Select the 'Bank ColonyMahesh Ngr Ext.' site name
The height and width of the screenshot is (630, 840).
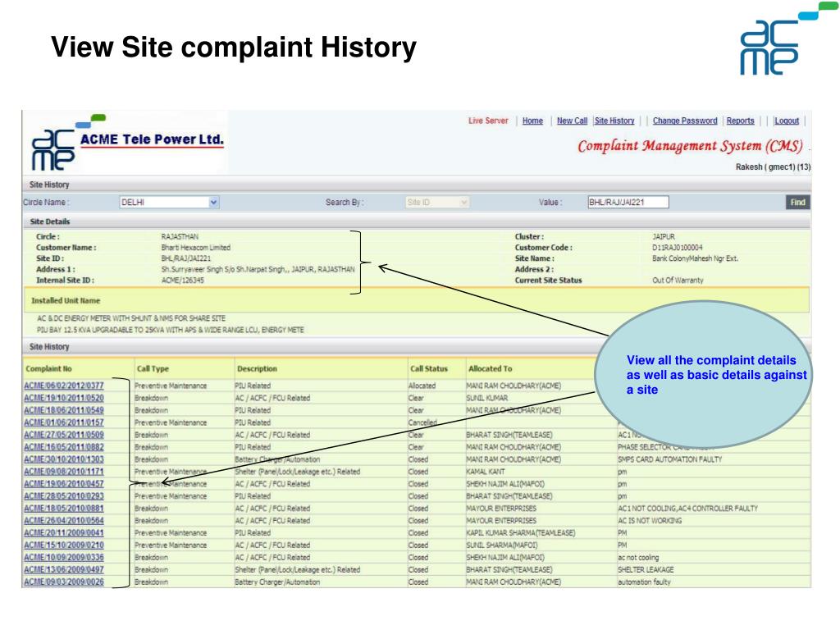[695, 258]
